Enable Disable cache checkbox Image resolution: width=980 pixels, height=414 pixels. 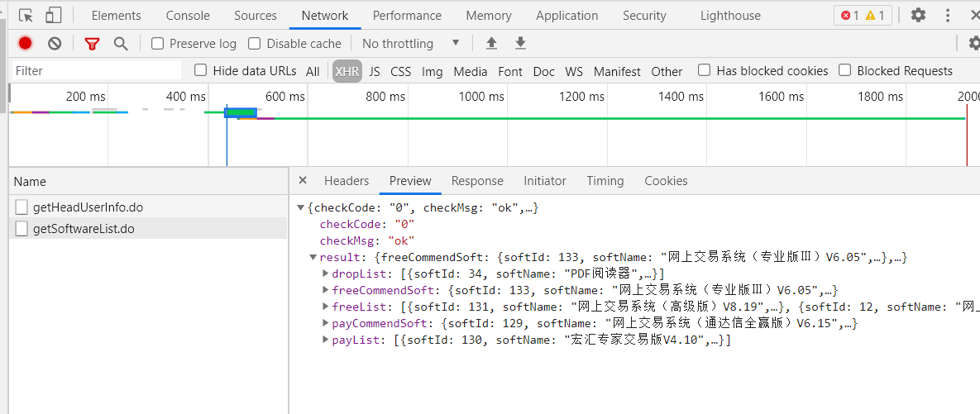pyautogui.click(x=255, y=43)
